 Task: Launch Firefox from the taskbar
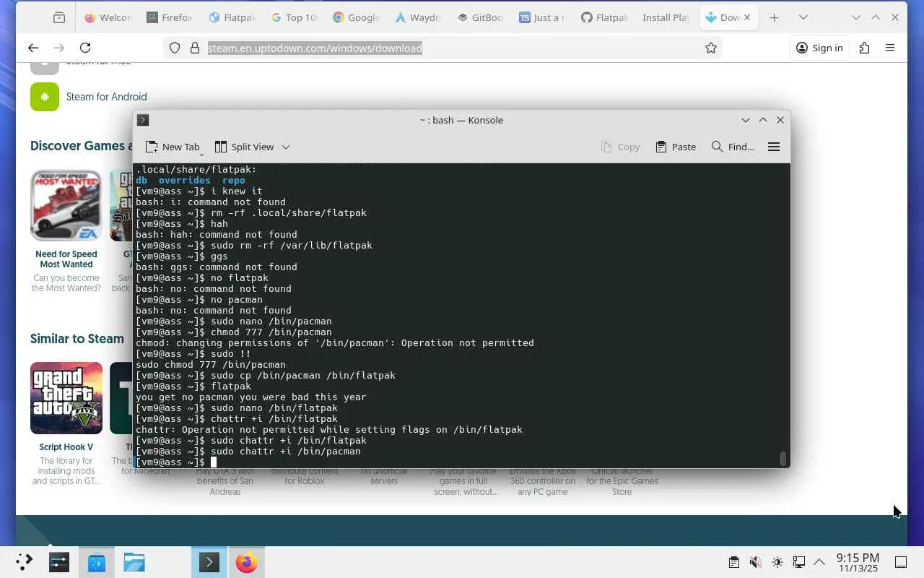point(246,562)
